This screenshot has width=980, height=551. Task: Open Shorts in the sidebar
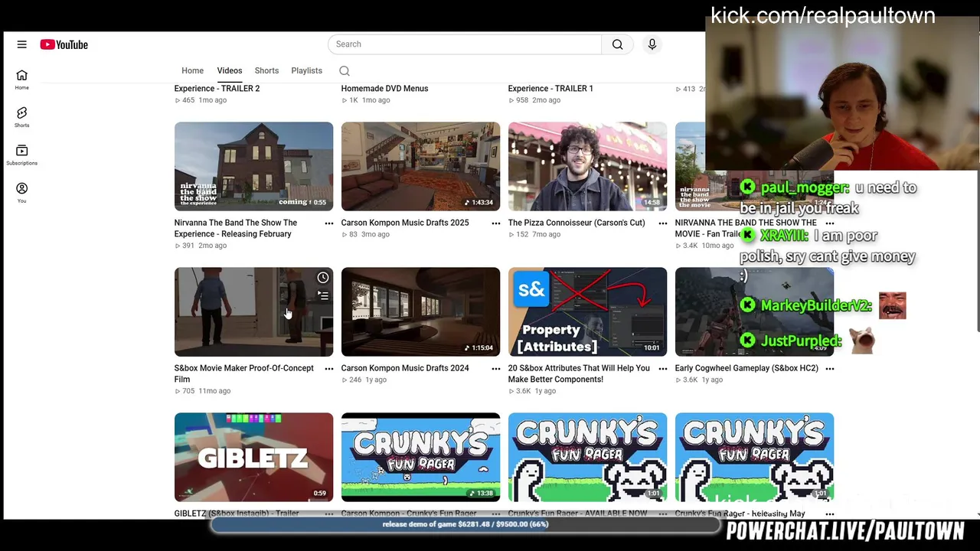coord(21,116)
